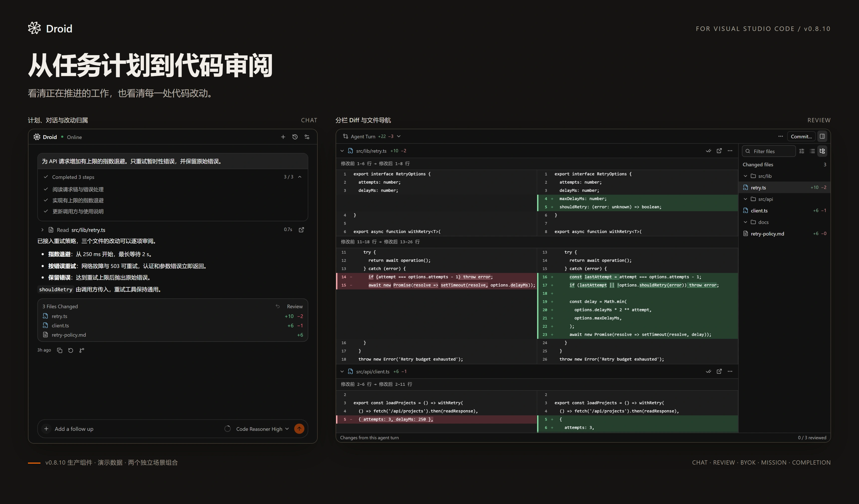859x504 pixels.
Task: Copy the message using copy icon
Action: [60, 350]
